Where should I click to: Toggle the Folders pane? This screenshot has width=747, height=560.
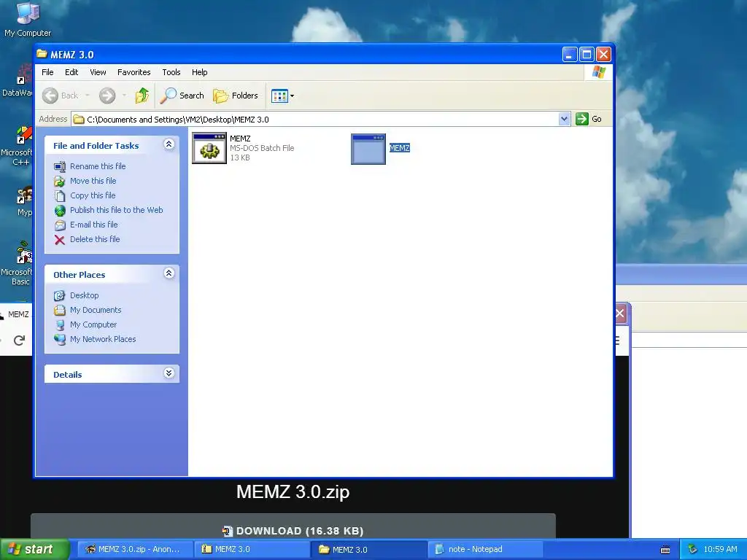pos(236,96)
